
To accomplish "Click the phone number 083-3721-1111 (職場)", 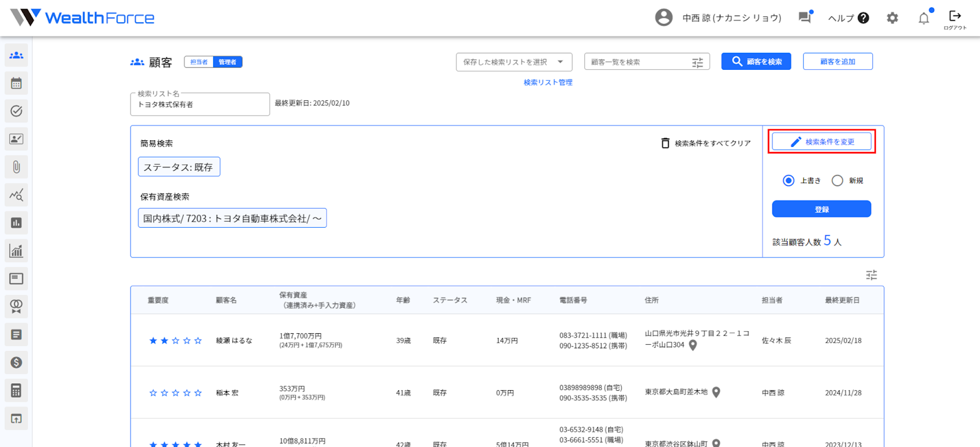I will click(593, 336).
